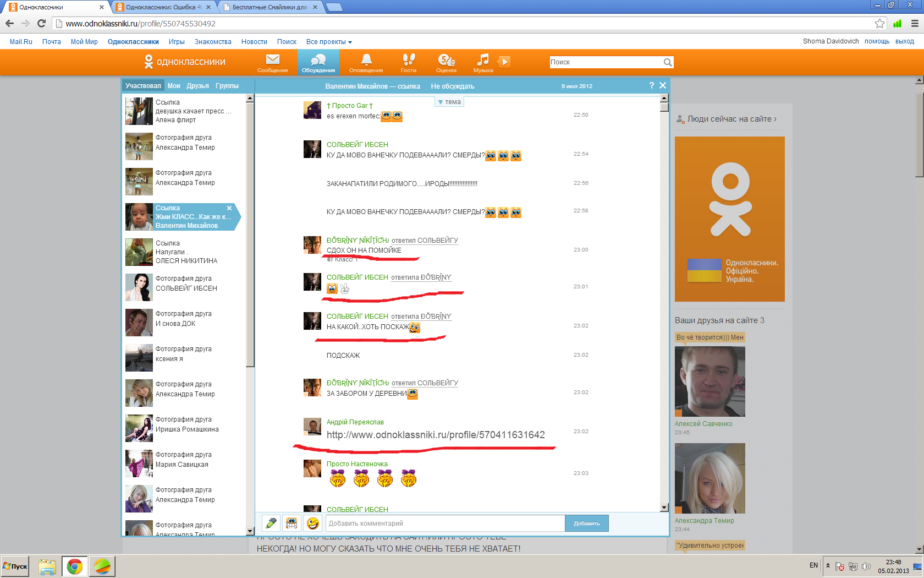Click the EN language indicator
The width and height of the screenshot is (924, 578).
click(x=813, y=565)
